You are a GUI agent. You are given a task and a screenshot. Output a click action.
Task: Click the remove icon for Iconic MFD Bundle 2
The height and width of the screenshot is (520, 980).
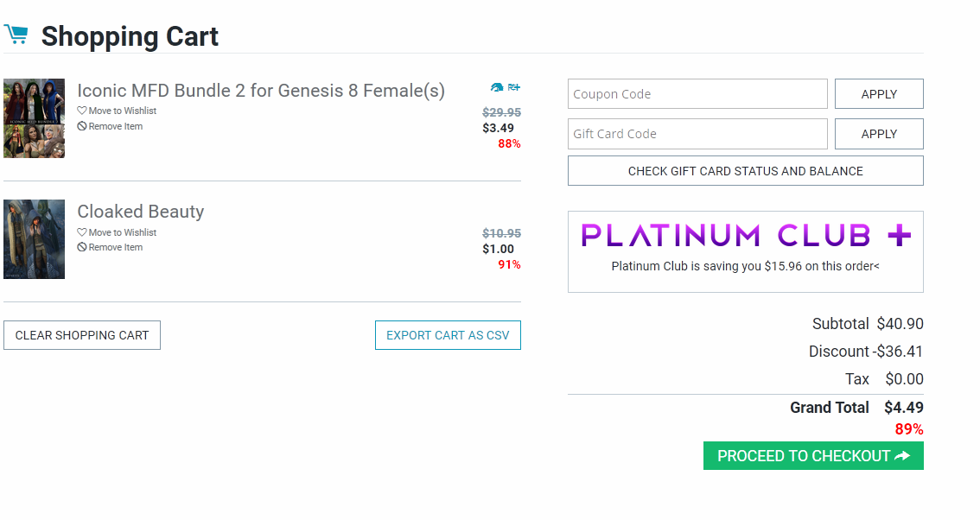[82, 126]
